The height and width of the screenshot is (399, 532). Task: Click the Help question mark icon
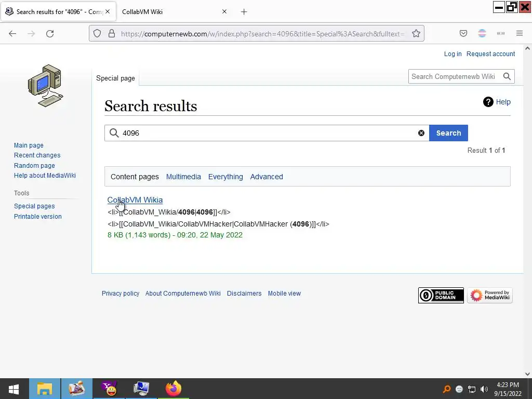tap(488, 102)
